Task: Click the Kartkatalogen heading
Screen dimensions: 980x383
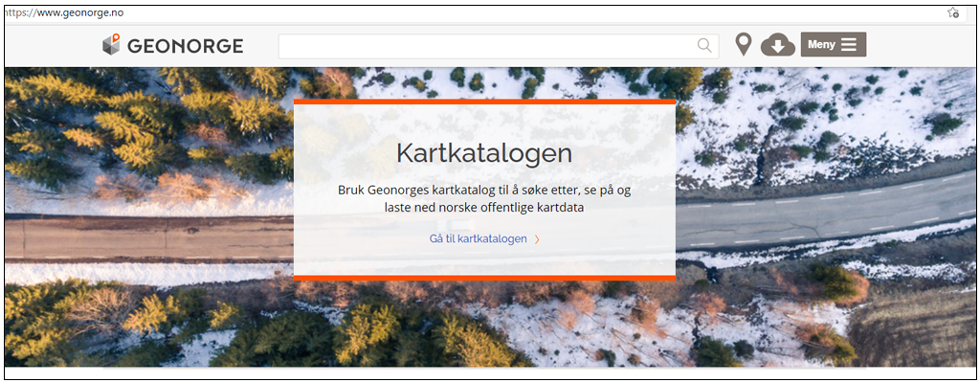Action: [x=484, y=154]
